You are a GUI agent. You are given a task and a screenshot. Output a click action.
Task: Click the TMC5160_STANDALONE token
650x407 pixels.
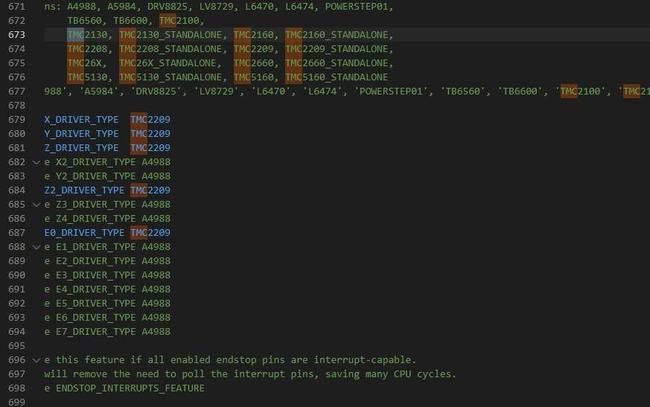pos(336,76)
